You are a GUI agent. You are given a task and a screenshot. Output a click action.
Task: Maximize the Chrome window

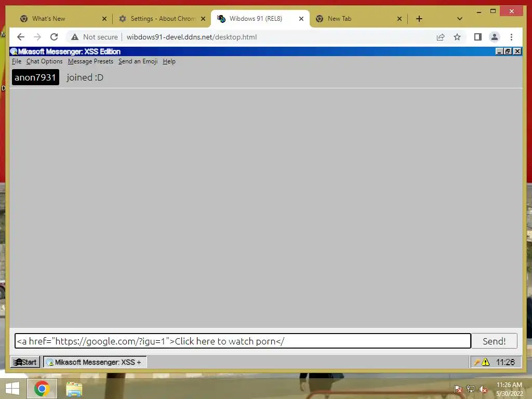pos(493,11)
